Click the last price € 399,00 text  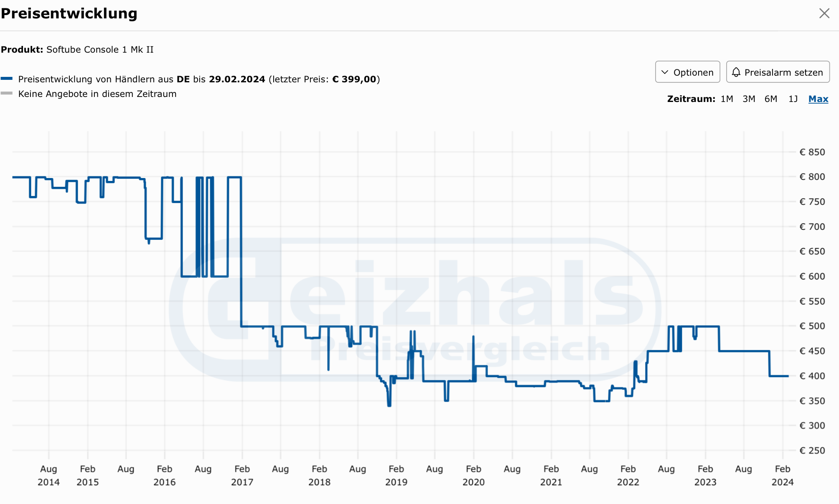click(x=354, y=79)
